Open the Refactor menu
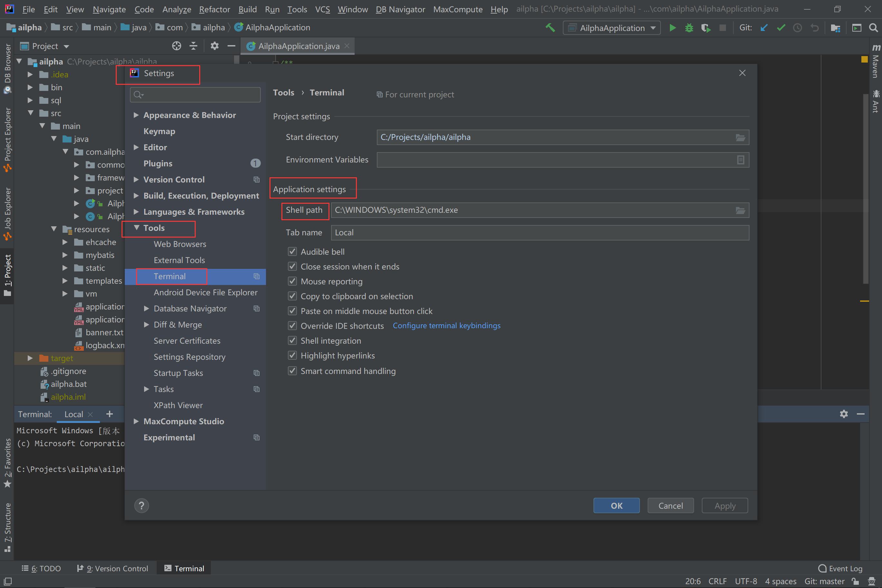The width and height of the screenshot is (882, 588). tap(214, 9)
